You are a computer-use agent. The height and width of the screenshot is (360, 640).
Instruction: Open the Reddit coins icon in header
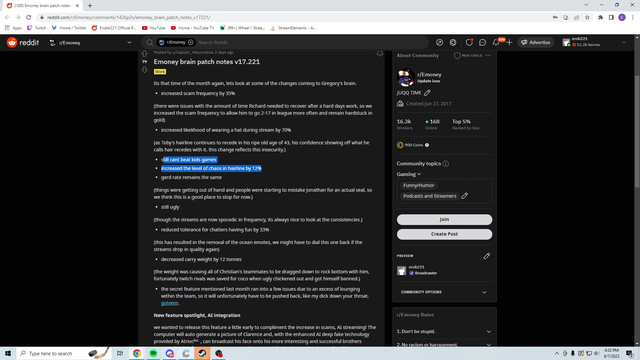453,42
